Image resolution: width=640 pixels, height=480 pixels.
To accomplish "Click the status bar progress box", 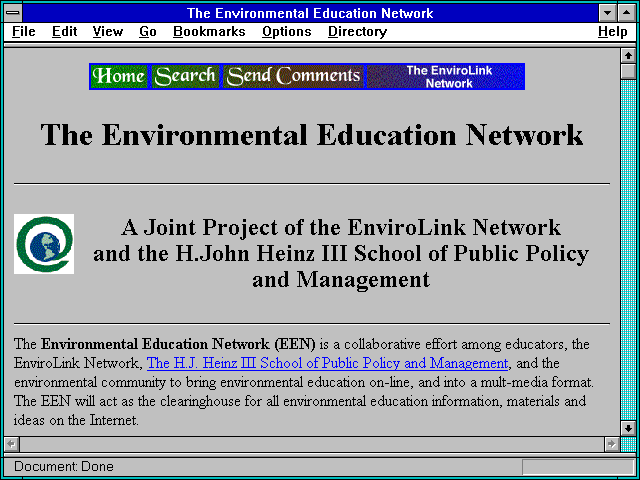I will coord(578,467).
